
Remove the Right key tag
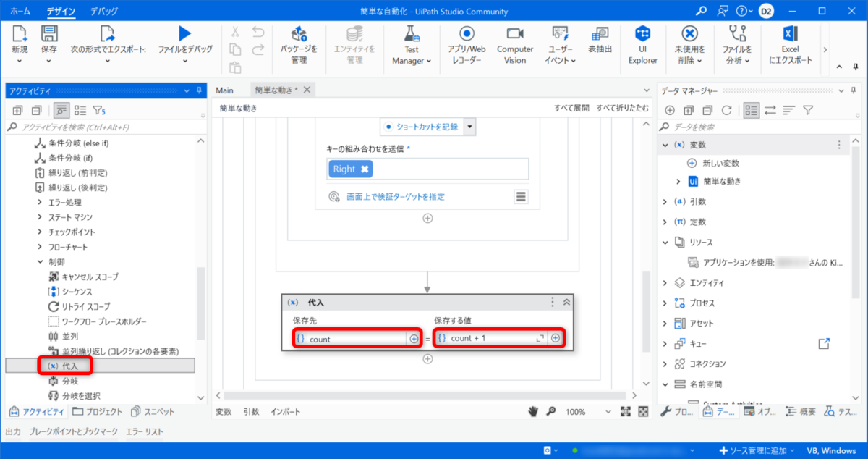(x=365, y=169)
